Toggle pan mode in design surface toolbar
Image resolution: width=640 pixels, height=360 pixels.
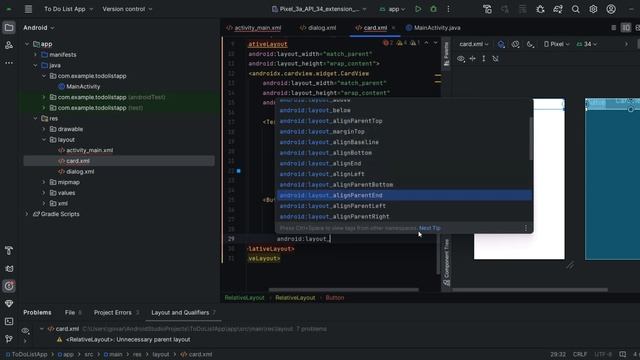pyautogui.click(x=472, y=59)
